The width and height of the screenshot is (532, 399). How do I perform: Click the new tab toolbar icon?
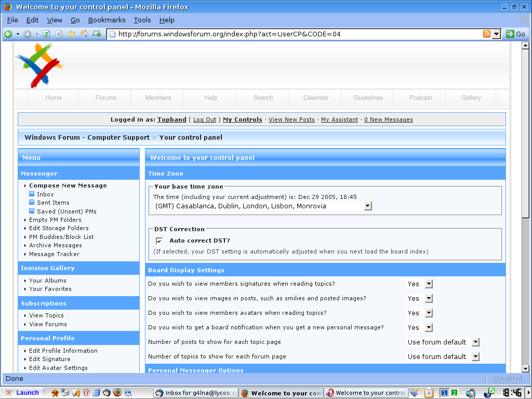(x=97, y=34)
